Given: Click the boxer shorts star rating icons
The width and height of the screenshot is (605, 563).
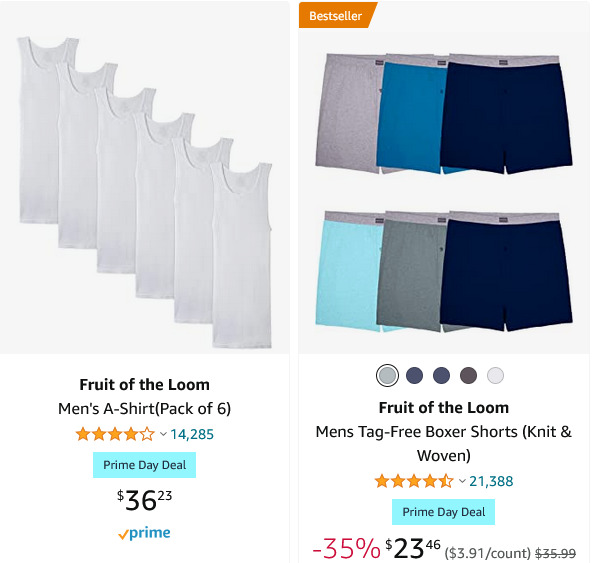Looking at the screenshot, I should (x=414, y=481).
